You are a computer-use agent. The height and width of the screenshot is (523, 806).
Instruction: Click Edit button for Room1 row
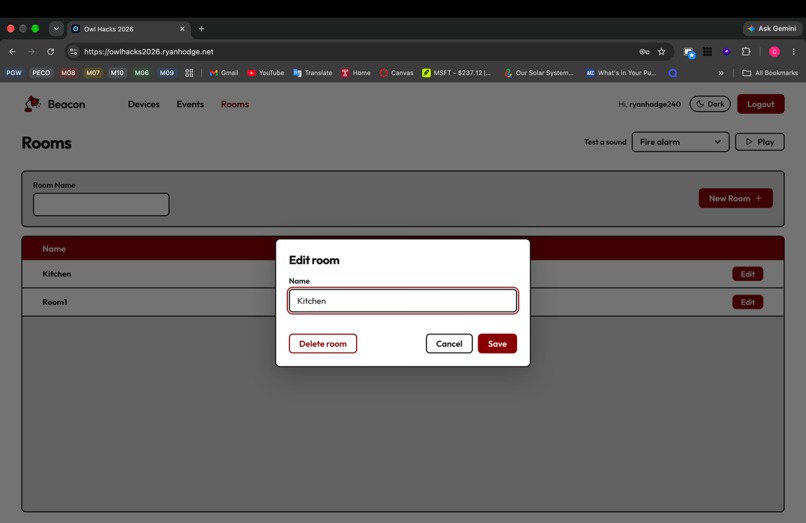click(x=747, y=302)
